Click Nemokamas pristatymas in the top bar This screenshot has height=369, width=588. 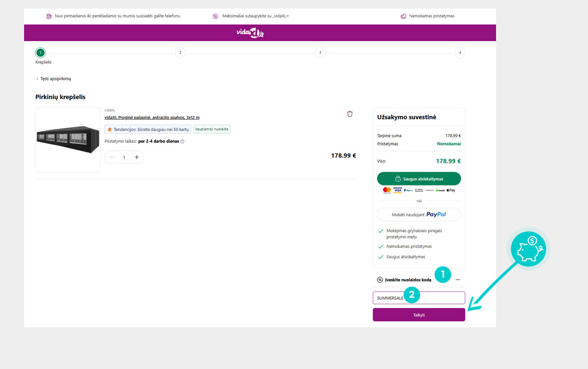point(431,16)
